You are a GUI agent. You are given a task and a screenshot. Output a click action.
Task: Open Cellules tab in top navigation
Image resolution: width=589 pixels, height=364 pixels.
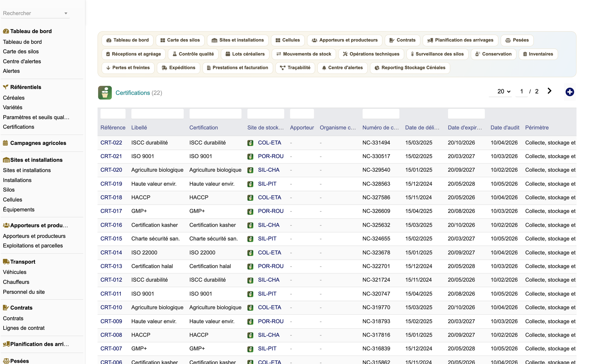click(x=288, y=40)
